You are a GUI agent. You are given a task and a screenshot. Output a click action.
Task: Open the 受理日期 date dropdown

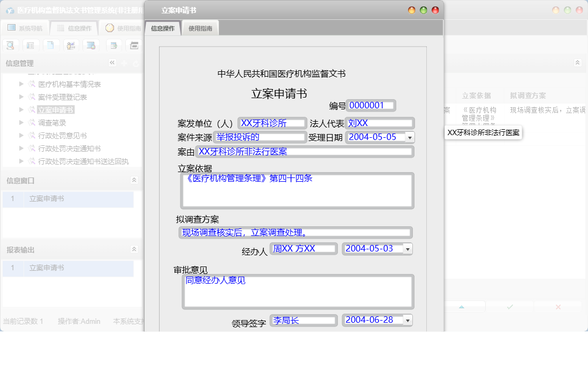[409, 137]
